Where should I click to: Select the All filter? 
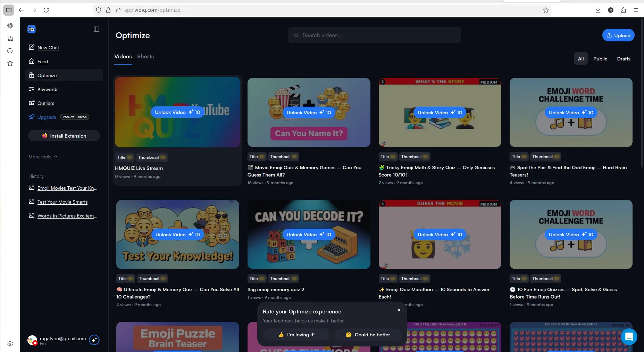click(581, 59)
